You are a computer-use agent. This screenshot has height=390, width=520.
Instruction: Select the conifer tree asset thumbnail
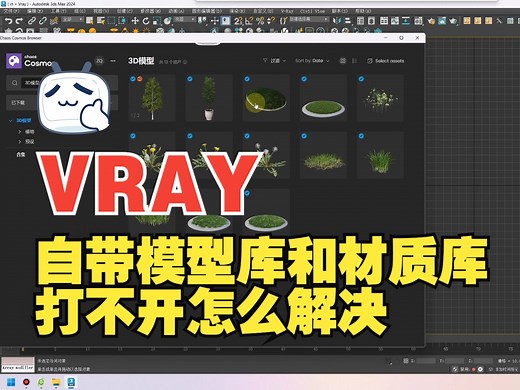(152, 98)
